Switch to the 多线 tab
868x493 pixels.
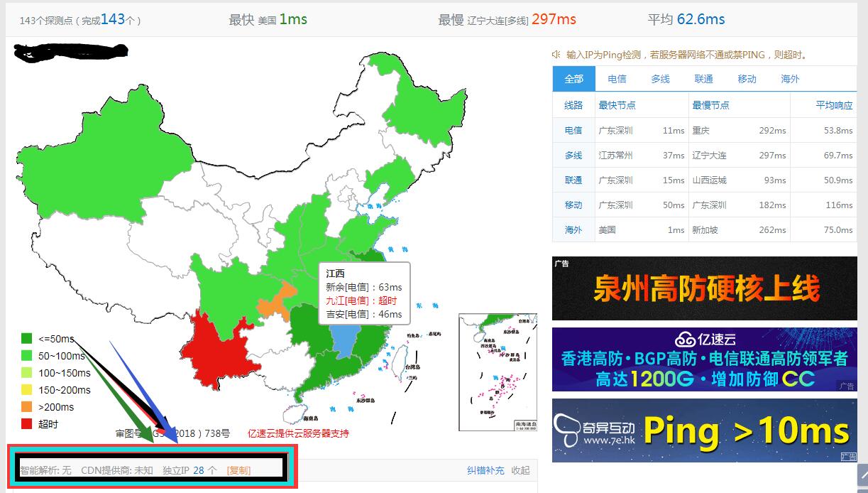click(660, 79)
